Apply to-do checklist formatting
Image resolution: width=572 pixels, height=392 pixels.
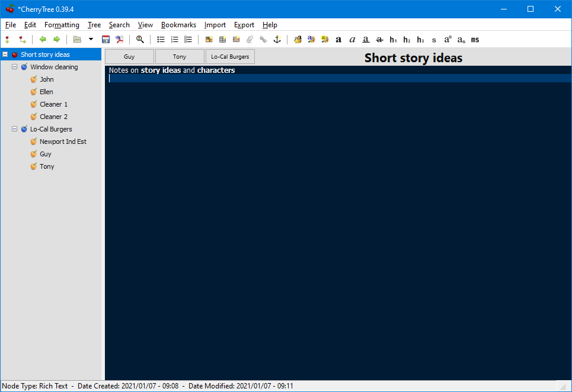point(188,39)
